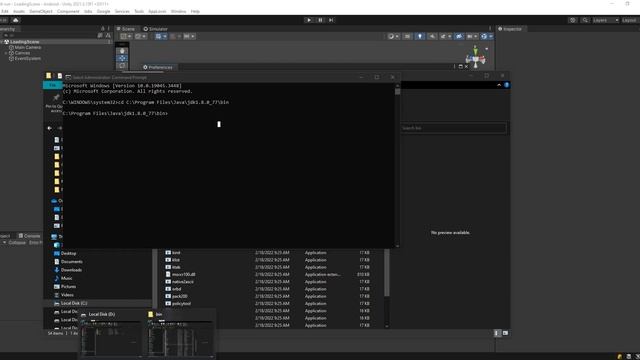640x360 pixels.
Task: Open the pivot mode dropdown in Scene toolbar
Action: [126, 36]
